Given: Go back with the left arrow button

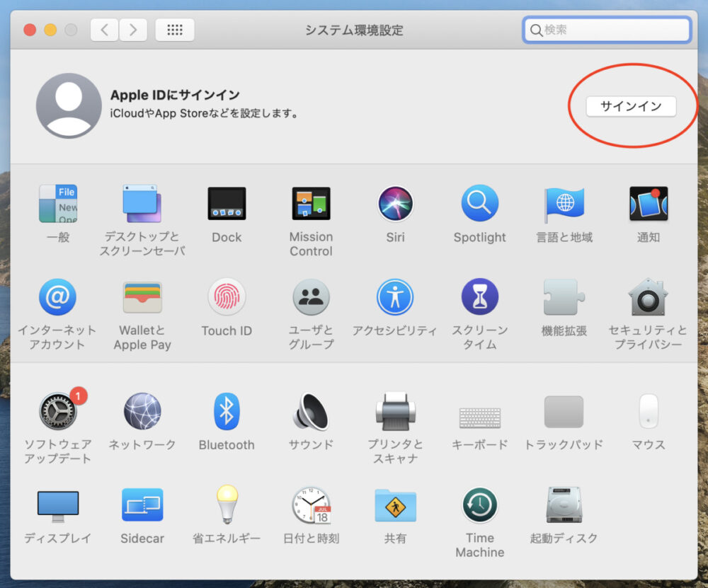Looking at the screenshot, I should (104, 30).
